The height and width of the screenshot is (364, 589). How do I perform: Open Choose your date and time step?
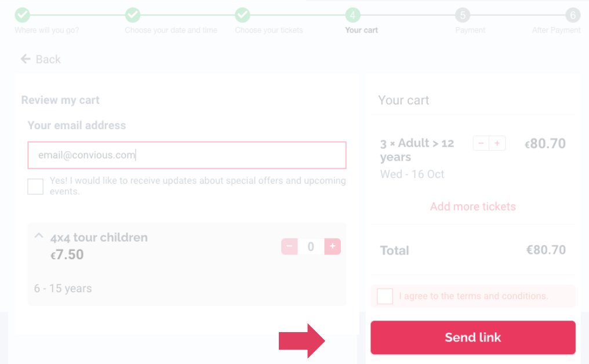click(x=171, y=30)
